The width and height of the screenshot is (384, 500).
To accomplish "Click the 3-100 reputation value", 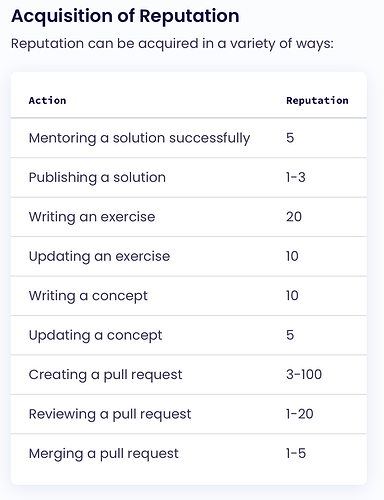I will 304,374.
